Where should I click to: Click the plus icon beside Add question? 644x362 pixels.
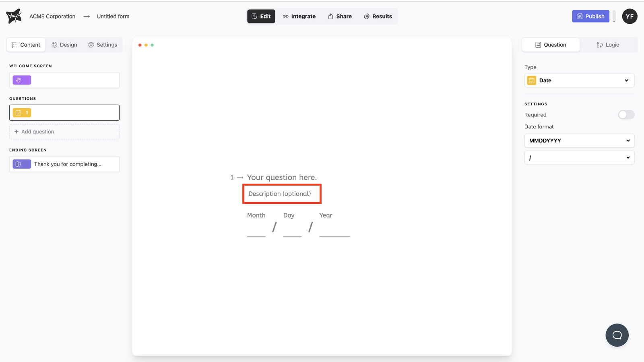click(x=17, y=132)
